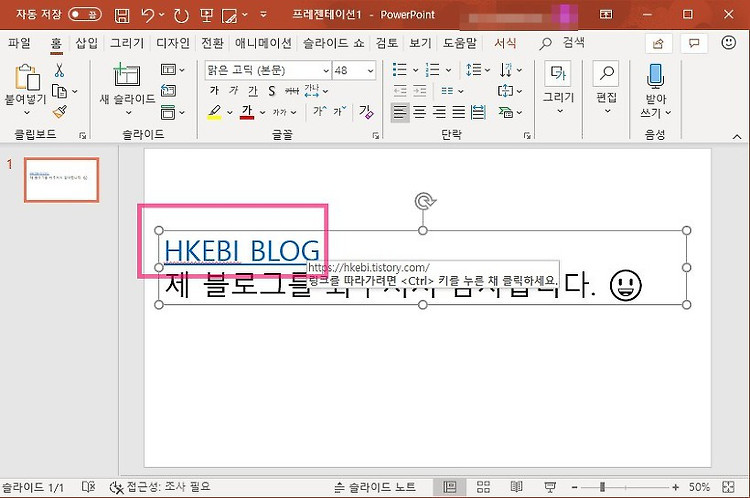Collapse the ribbon with chevron
The height and width of the screenshot is (498, 750).
(x=737, y=137)
